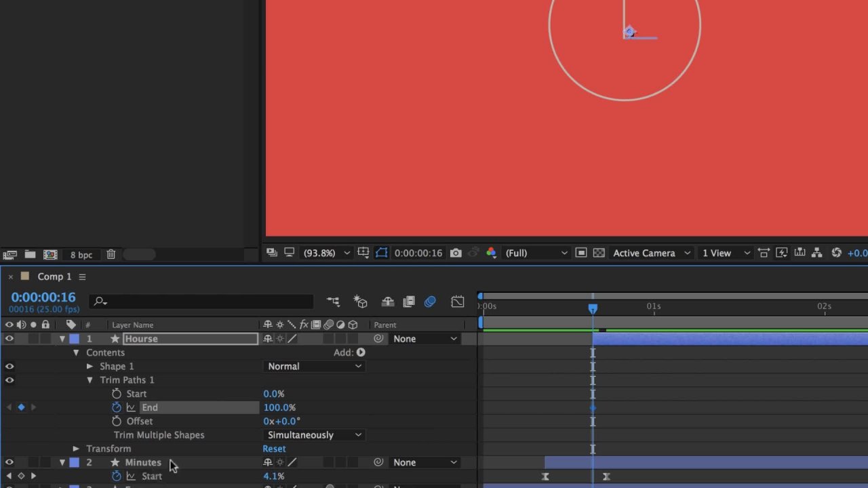Click the Add shape contents button
868x488 pixels.
(x=361, y=352)
